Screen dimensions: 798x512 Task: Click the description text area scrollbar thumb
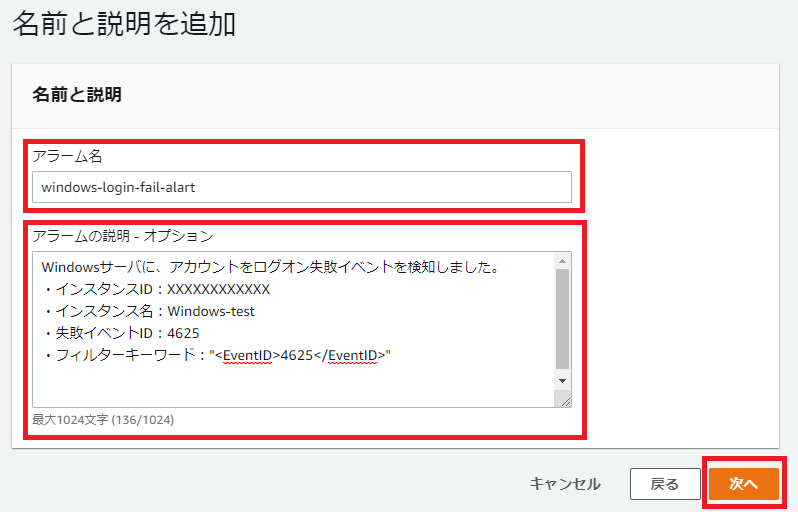(x=562, y=319)
